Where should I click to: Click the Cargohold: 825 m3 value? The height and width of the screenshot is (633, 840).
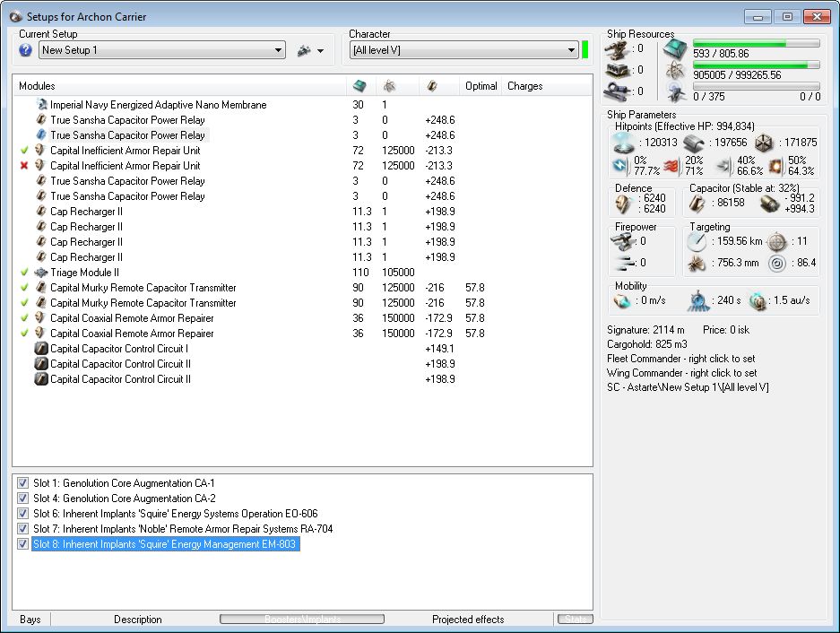(647, 344)
